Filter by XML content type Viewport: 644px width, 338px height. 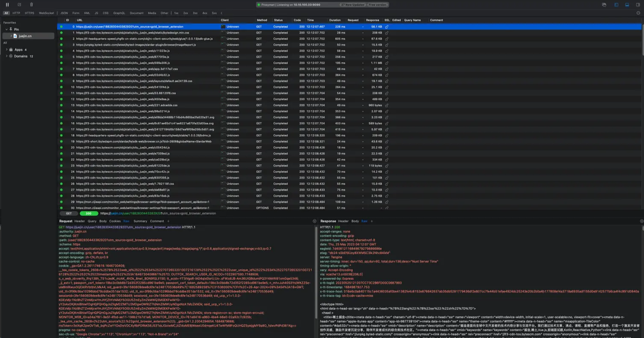(x=87, y=13)
